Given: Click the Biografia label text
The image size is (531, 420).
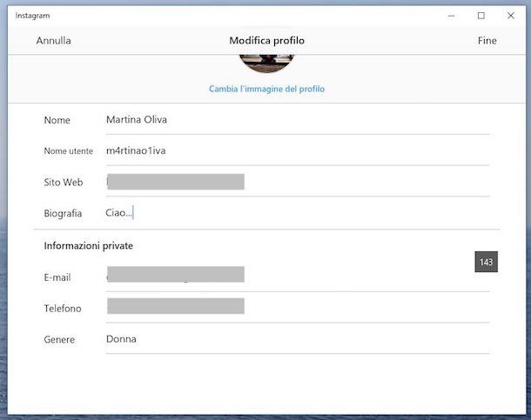Looking at the screenshot, I should (x=63, y=213).
